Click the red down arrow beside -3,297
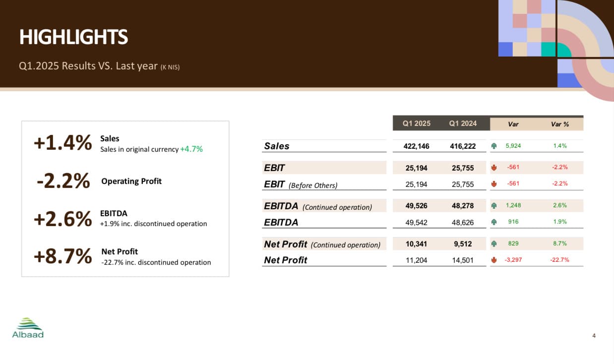Screen dimensions: 614x364 click(x=494, y=260)
